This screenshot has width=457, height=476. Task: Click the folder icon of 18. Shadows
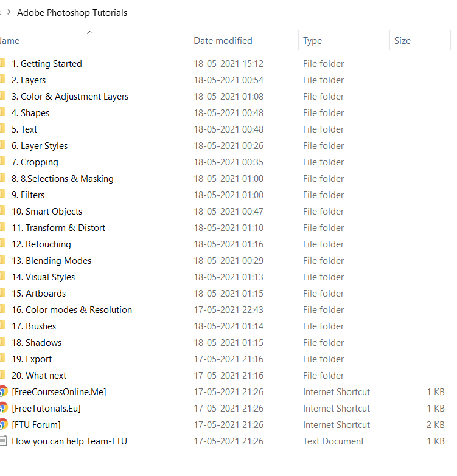pyautogui.click(x=2, y=342)
